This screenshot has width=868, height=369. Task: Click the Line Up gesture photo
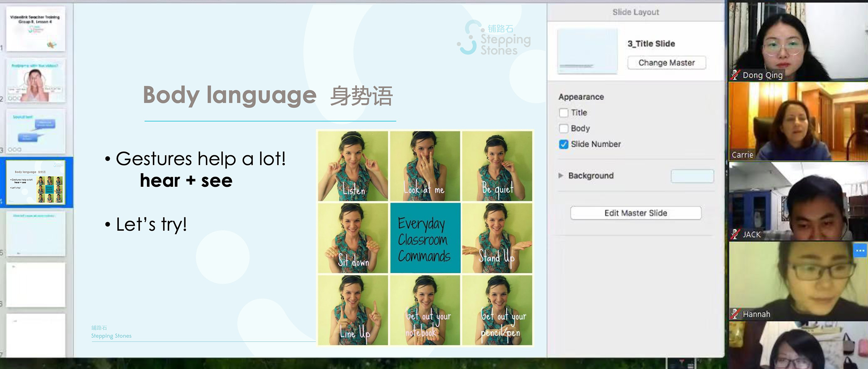point(353,310)
